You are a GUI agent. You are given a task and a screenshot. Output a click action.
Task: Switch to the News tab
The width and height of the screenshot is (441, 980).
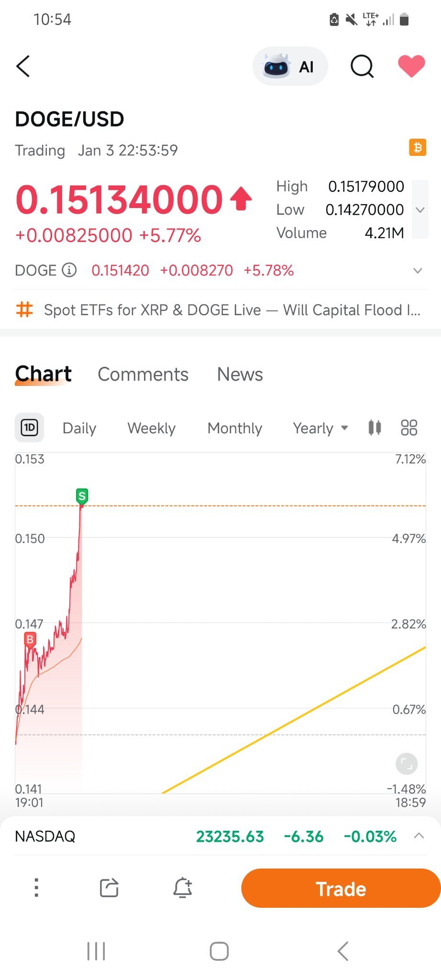[x=240, y=374]
